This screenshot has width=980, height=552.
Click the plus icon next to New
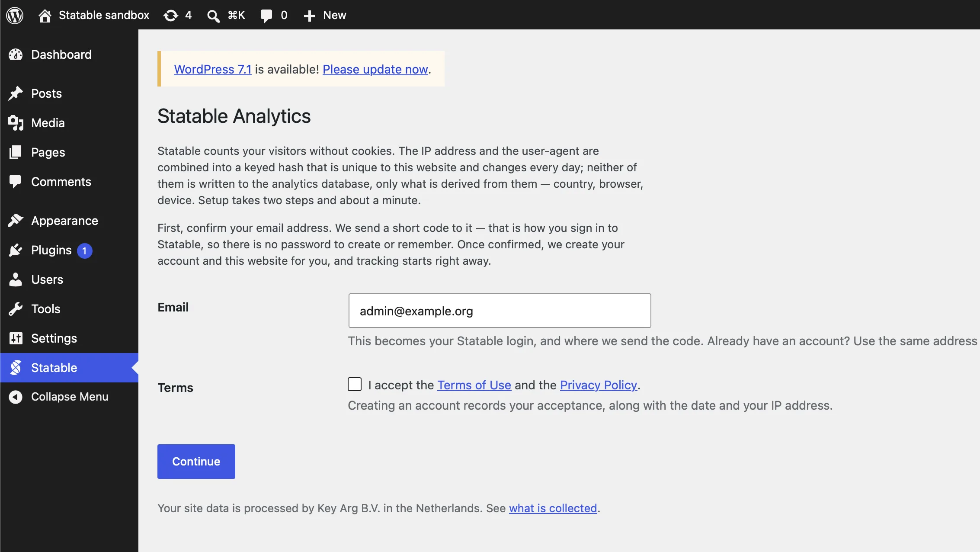(309, 16)
